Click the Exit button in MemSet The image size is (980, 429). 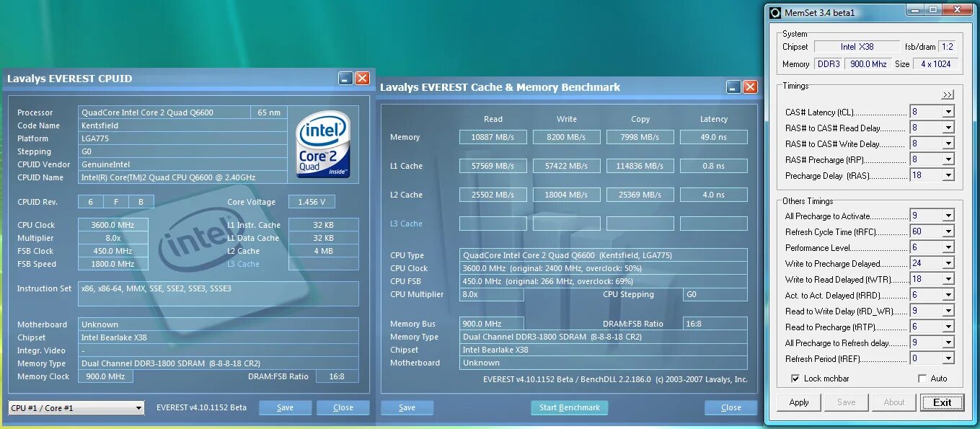coord(942,402)
